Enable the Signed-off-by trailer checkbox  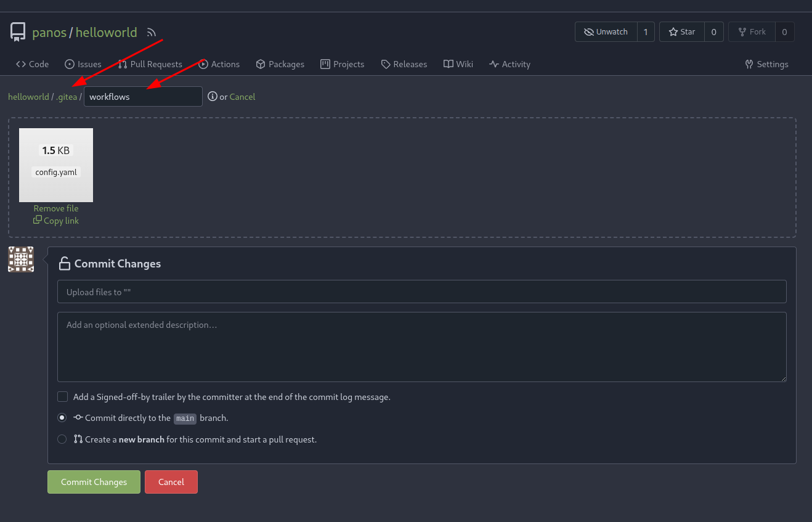[62, 396]
